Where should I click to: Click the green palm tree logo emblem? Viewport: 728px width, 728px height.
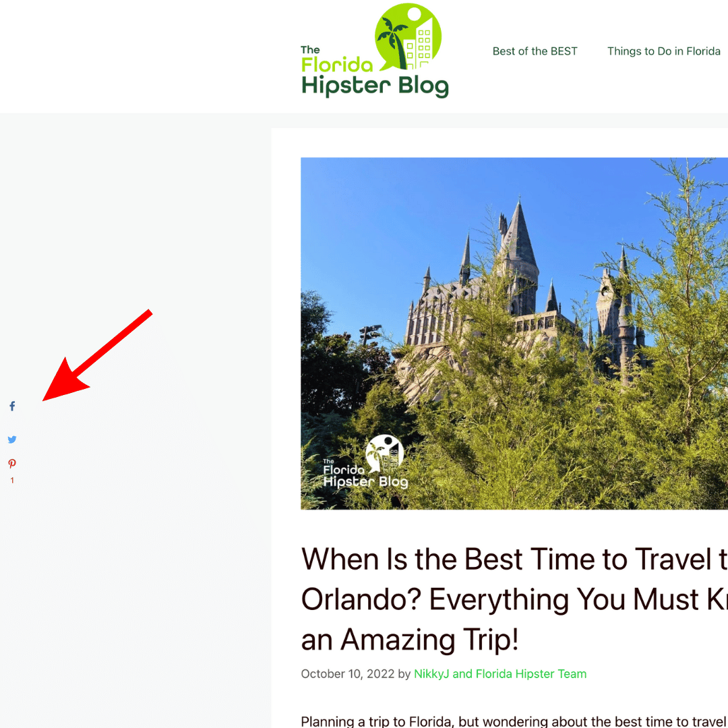tap(408, 37)
